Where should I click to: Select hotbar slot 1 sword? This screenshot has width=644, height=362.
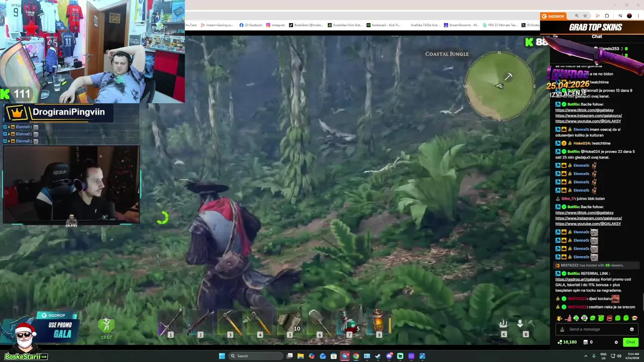pos(171,323)
